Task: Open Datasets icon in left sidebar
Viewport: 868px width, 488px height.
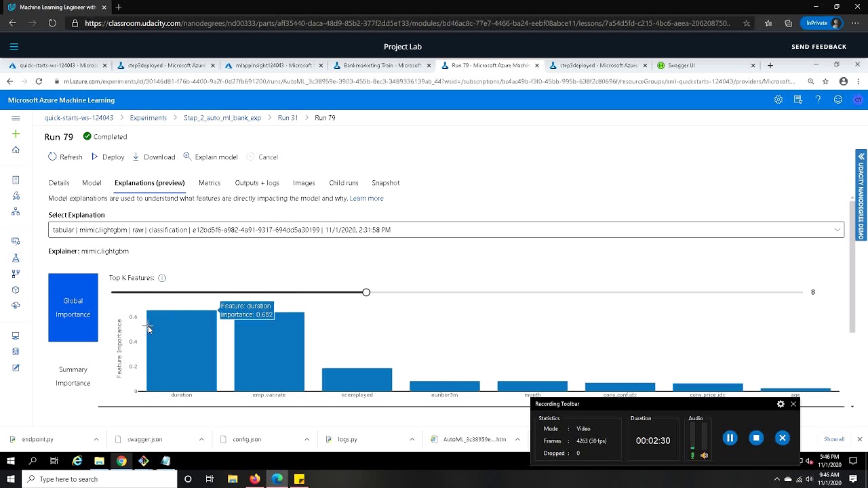Action: 16,241
